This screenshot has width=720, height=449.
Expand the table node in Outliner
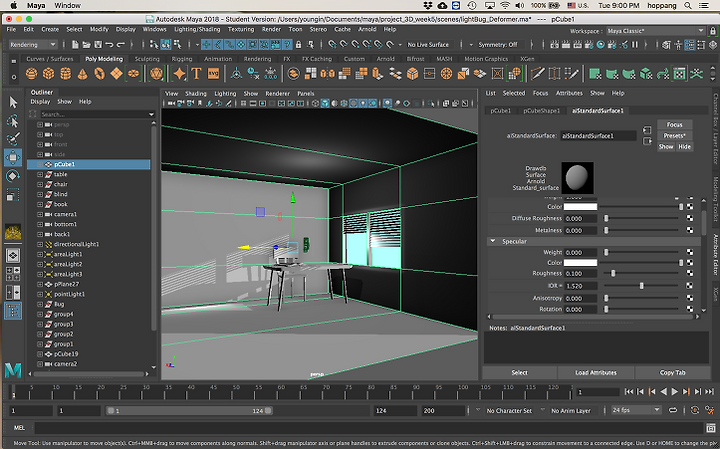pyautogui.click(x=39, y=174)
